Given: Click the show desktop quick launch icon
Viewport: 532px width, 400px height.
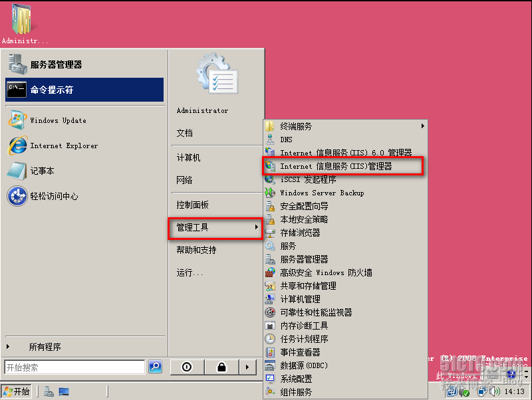Looking at the screenshot, I should pyautogui.click(x=64, y=392).
